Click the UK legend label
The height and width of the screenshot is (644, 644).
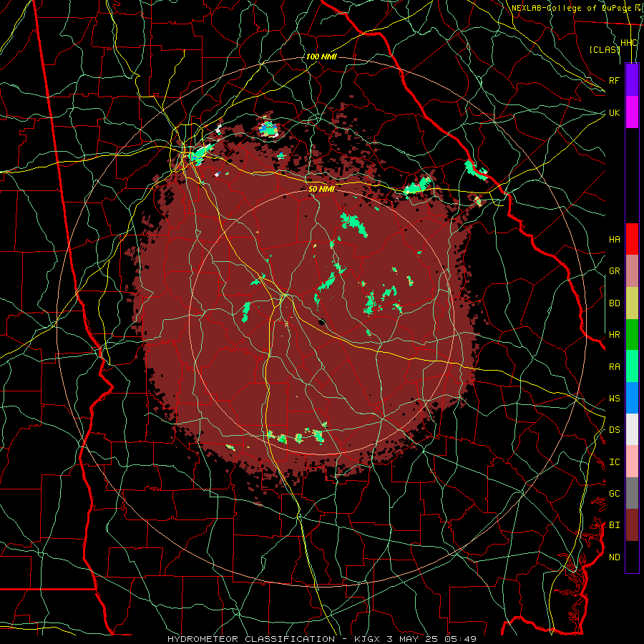coord(615,112)
